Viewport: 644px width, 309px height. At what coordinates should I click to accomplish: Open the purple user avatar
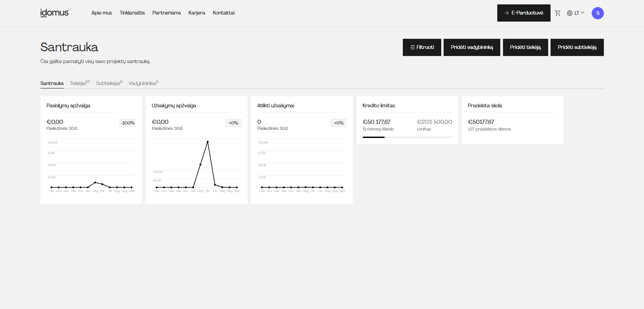coord(597,13)
